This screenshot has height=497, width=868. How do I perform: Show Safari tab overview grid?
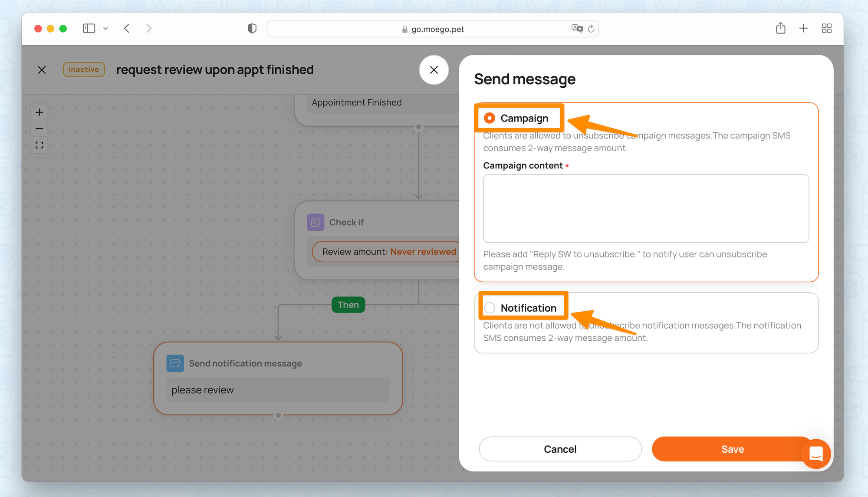826,29
